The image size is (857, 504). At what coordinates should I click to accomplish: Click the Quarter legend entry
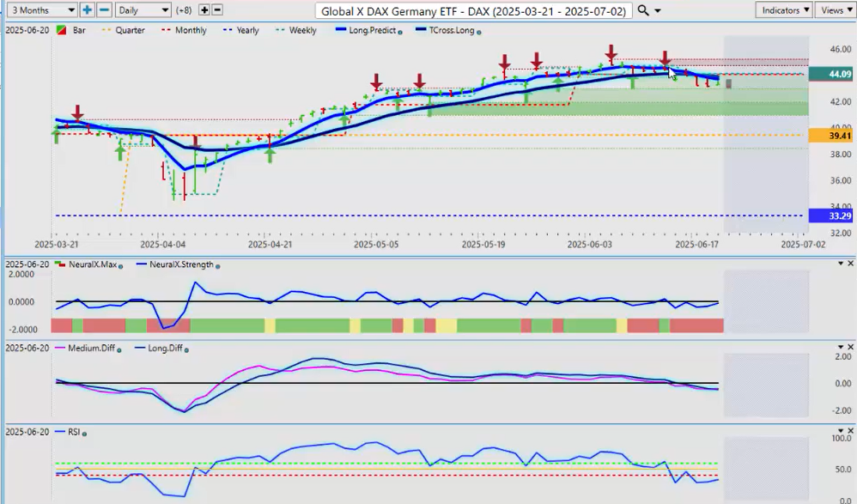coord(124,30)
